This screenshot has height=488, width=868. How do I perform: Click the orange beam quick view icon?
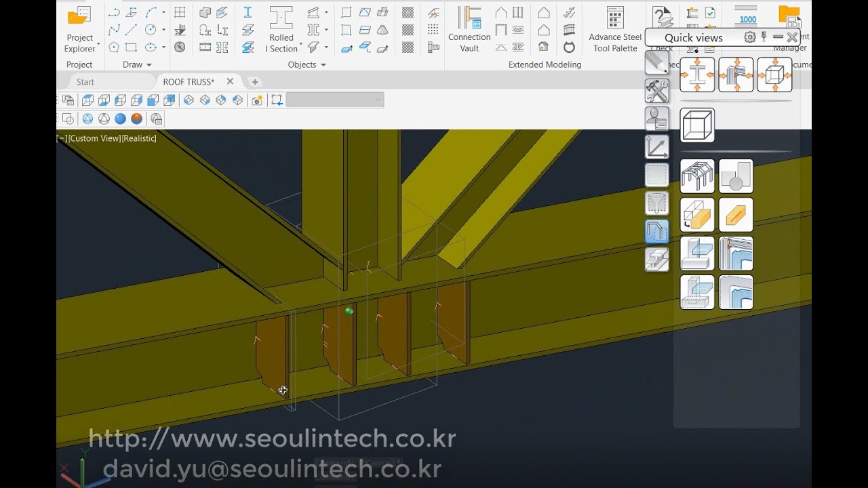736,215
